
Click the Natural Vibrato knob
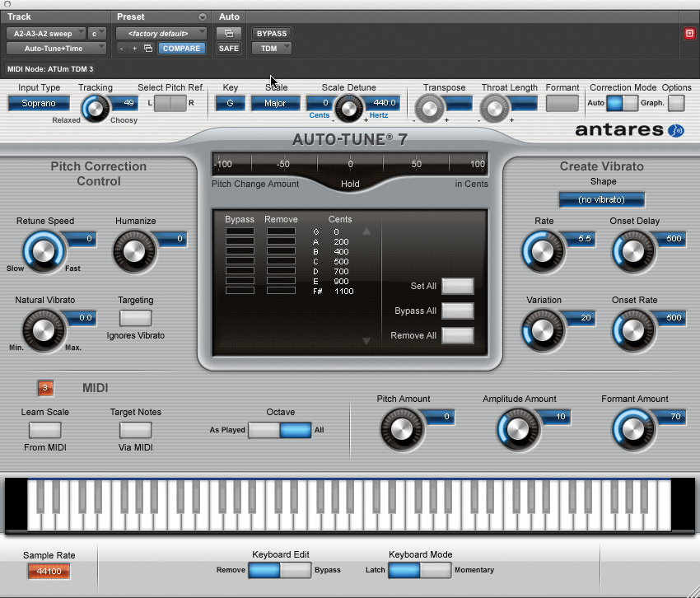tap(44, 331)
